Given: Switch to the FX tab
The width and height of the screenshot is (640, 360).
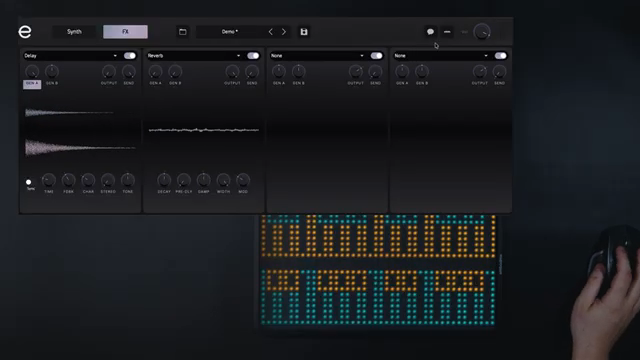Looking at the screenshot, I should point(125,32).
